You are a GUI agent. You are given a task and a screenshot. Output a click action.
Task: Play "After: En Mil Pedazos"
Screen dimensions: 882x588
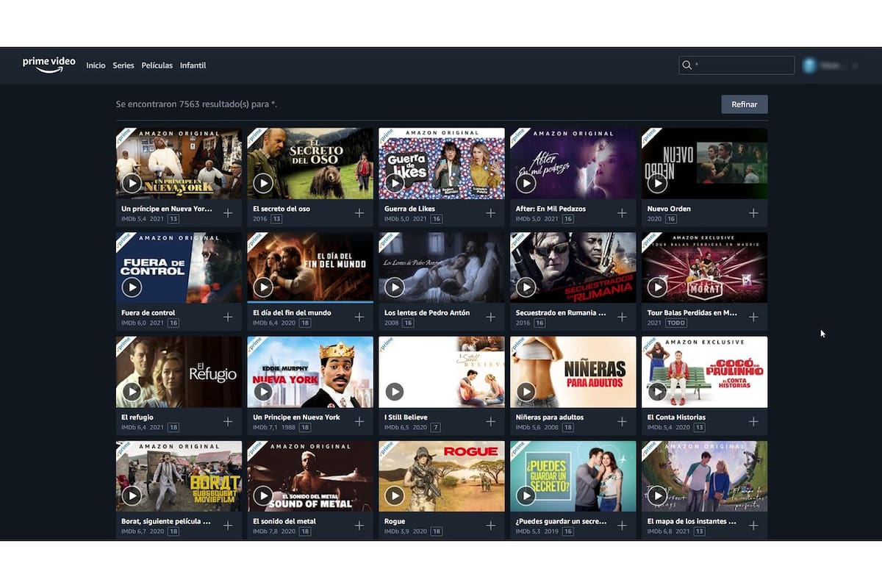tap(525, 182)
